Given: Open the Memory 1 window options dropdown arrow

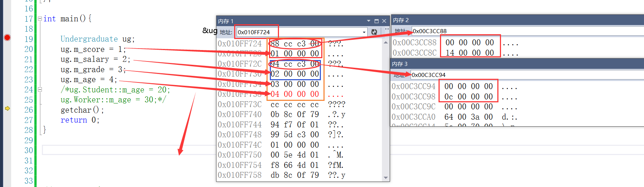Looking at the screenshot, I should [x=368, y=21].
